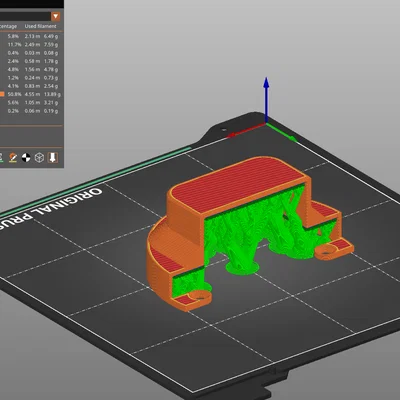Select the 1.05 m filament length value

[32, 103]
